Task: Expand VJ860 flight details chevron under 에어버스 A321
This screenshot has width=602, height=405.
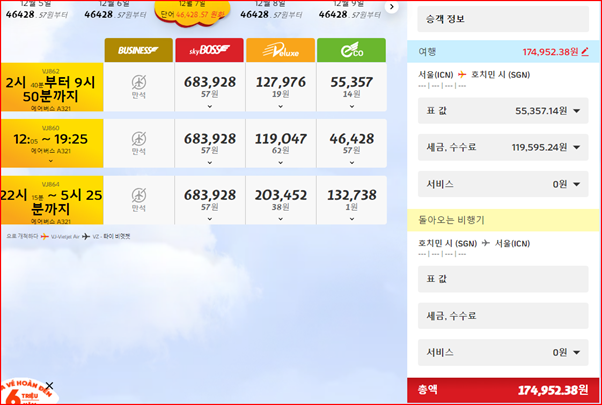Action: tap(51, 161)
